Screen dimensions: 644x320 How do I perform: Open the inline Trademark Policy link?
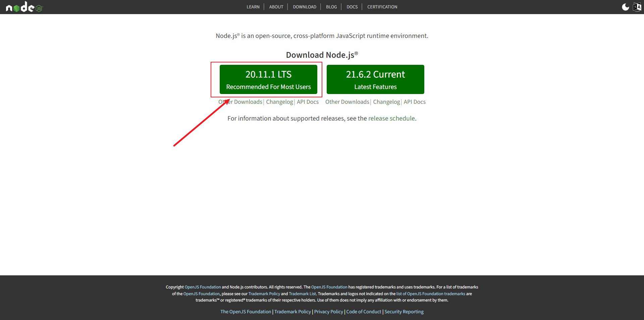[x=264, y=294]
